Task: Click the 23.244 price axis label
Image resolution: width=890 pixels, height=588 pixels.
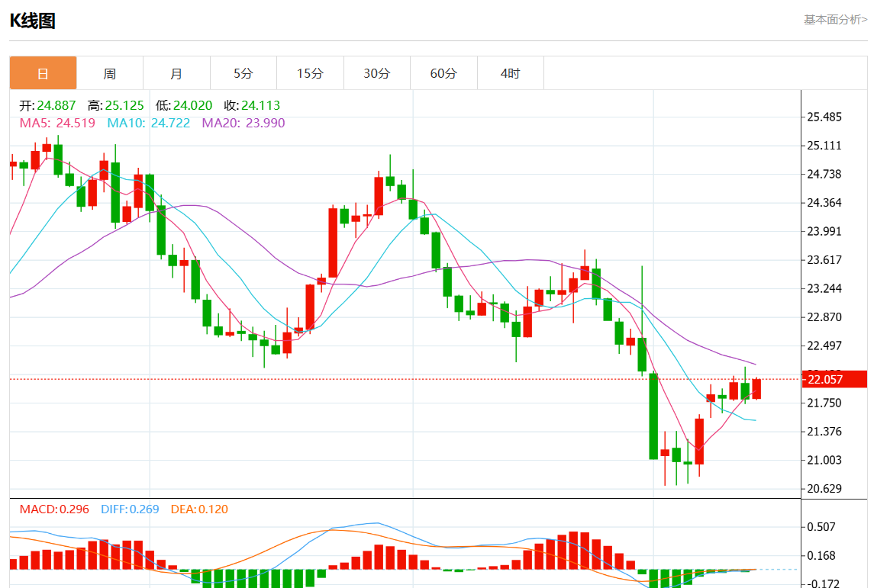Action: point(824,288)
